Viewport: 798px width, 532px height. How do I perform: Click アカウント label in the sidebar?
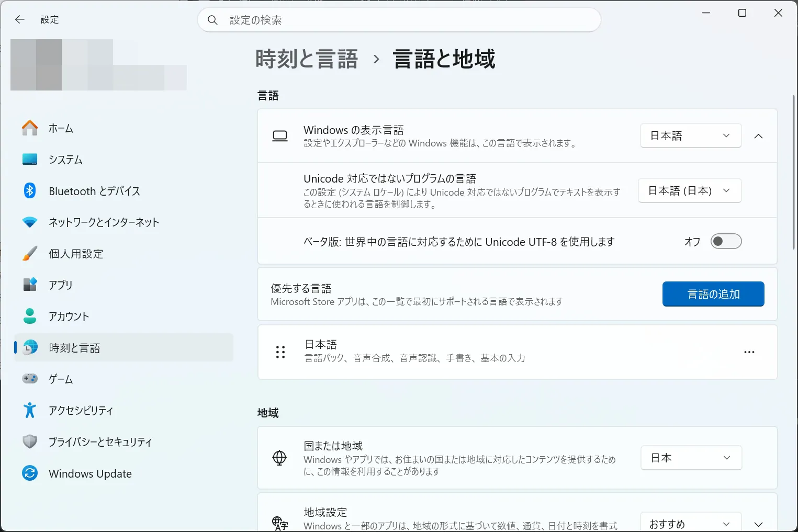69,316
